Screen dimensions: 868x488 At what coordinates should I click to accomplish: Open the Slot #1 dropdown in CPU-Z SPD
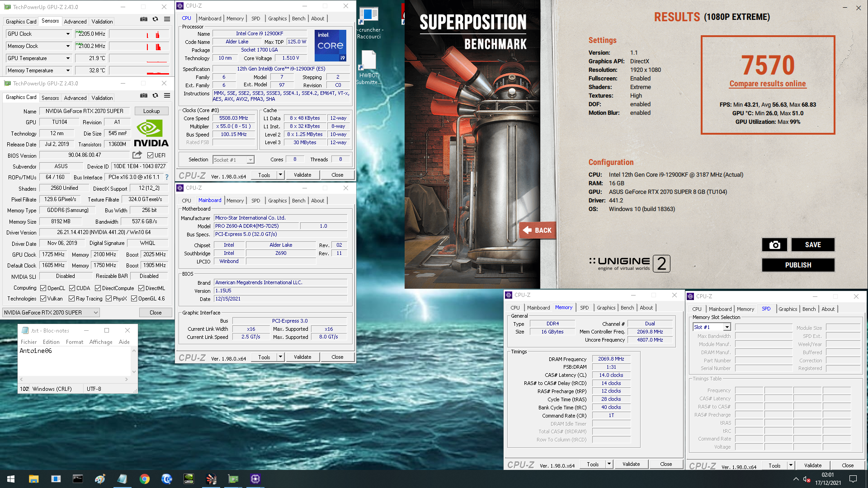712,327
